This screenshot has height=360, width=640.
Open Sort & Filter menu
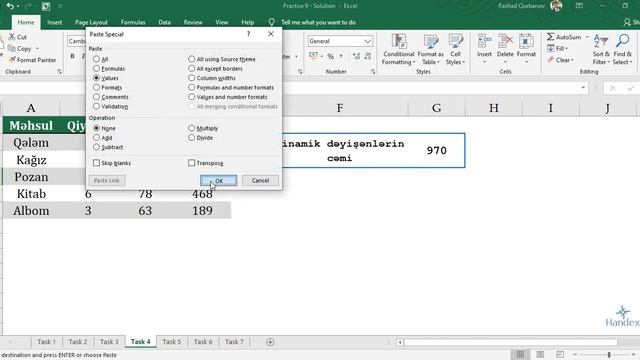click(601, 49)
